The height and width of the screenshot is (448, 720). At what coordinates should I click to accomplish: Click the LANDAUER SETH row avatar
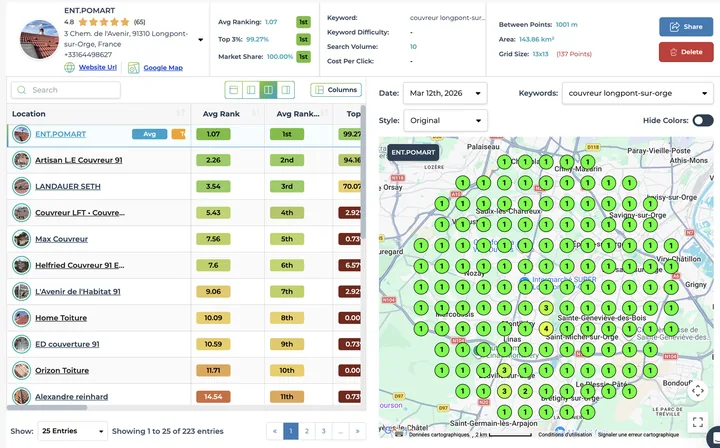click(x=21, y=186)
